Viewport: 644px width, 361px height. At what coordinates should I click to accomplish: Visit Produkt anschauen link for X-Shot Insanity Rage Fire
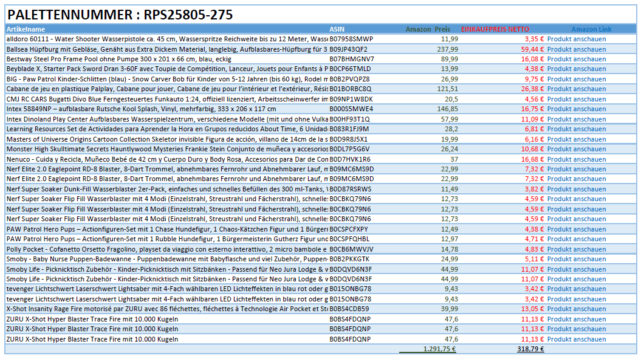[x=576, y=309]
